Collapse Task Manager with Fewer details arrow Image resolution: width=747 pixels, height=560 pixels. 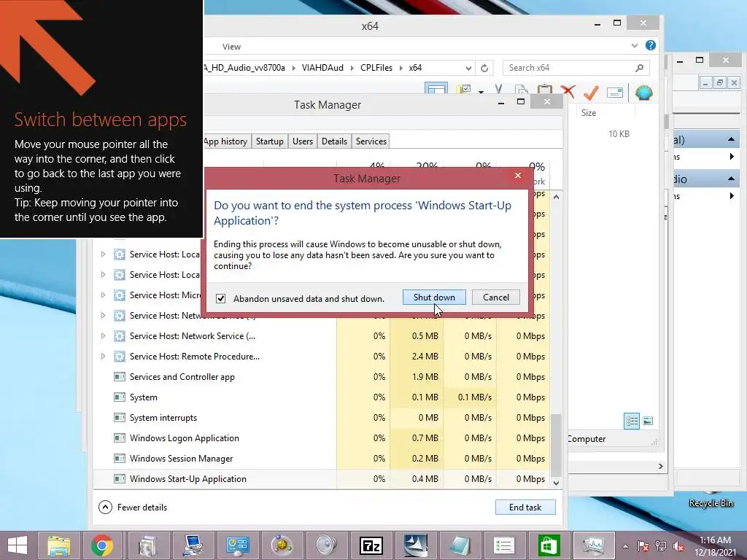[105, 507]
